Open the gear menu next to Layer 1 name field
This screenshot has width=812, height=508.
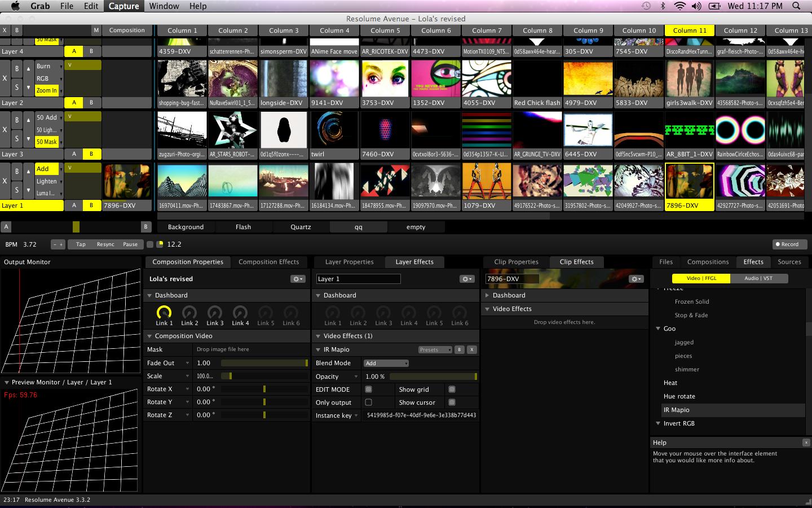tap(466, 279)
